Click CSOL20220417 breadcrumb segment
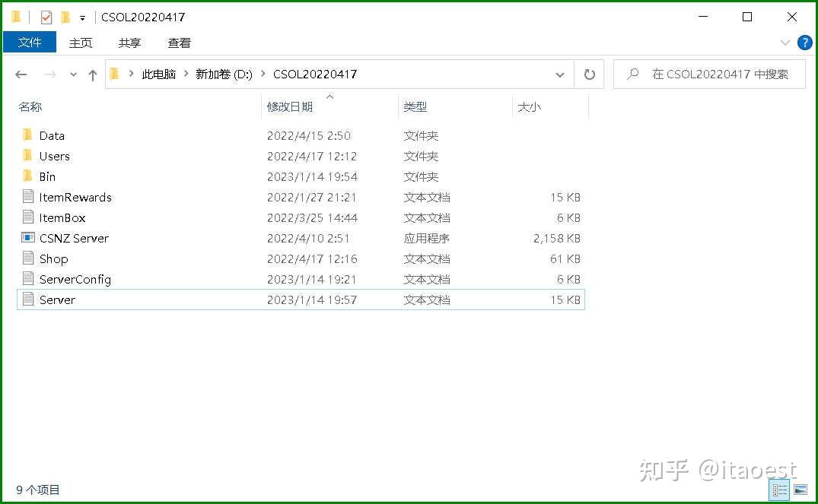The width and height of the screenshot is (818, 504). (x=314, y=74)
